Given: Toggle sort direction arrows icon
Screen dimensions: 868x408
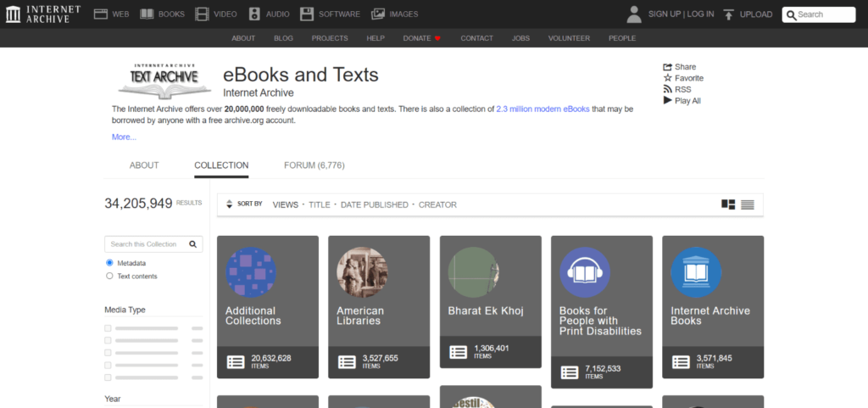Looking at the screenshot, I should (x=230, y=204).
